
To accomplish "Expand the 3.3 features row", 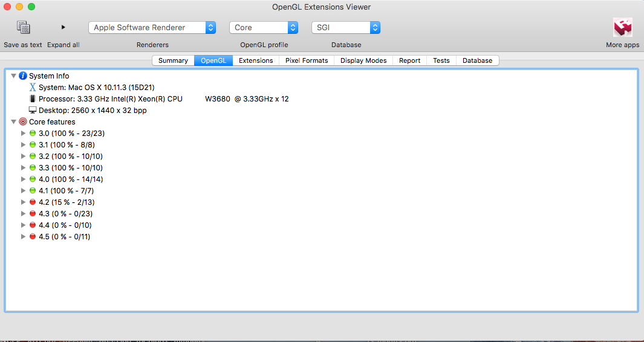I will 24,168.
